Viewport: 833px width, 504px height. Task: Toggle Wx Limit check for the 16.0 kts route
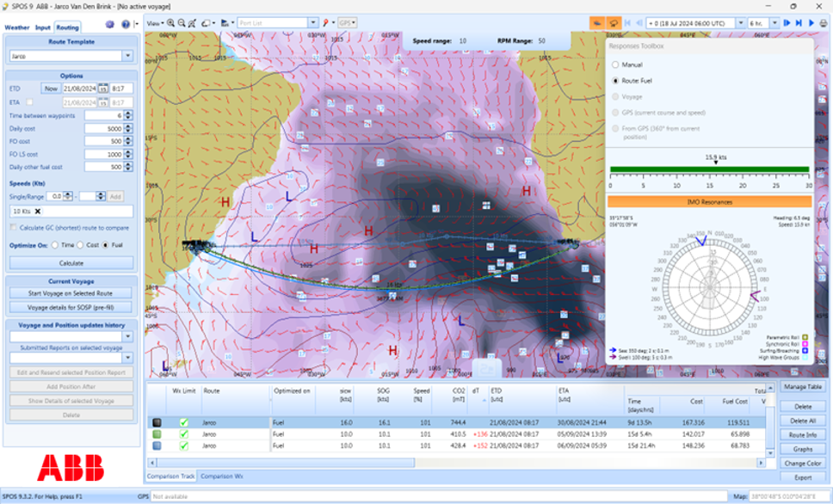pyautogui.click(x=184, y=423)
